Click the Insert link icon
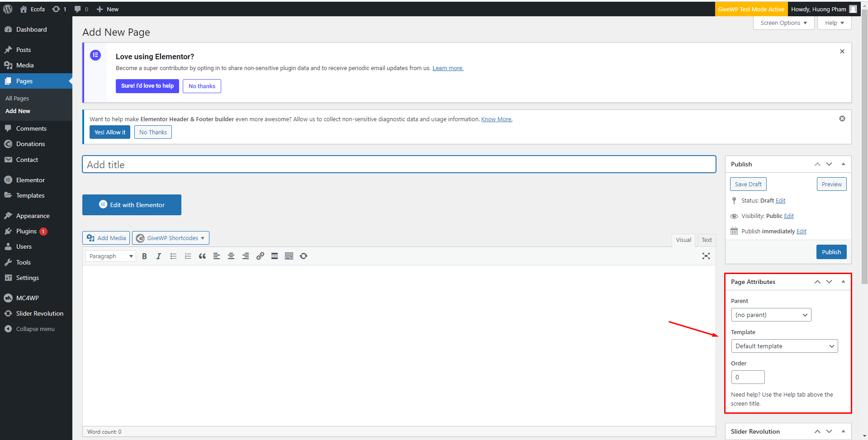 (260, 256)
